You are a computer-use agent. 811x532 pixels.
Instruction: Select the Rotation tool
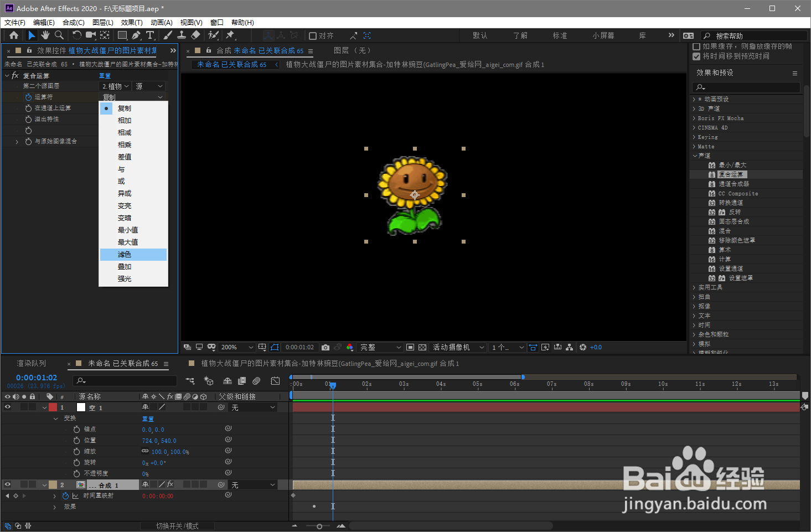77,35
